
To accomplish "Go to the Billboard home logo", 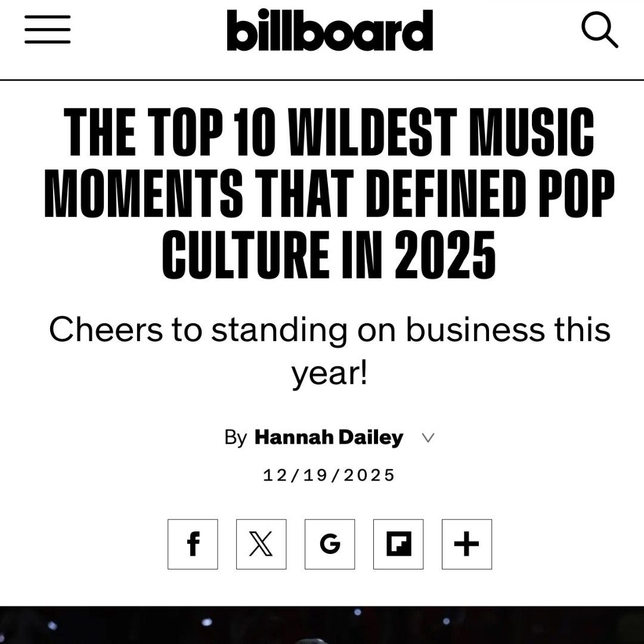I will tap(330, 30).
